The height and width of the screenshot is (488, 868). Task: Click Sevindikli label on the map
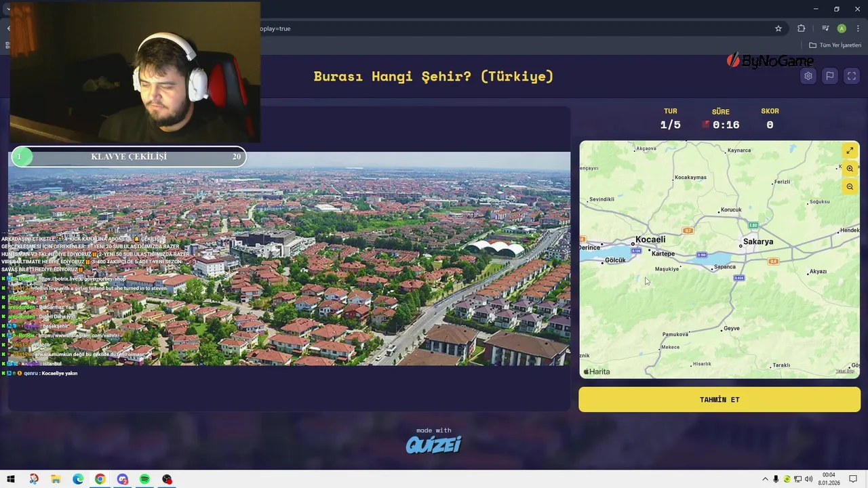[601, 199]
